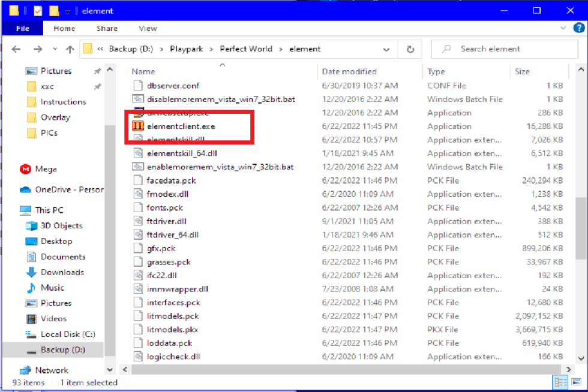Expand the collapsed ribbon
The image size is (588, 392).
(x=563, y=28)
